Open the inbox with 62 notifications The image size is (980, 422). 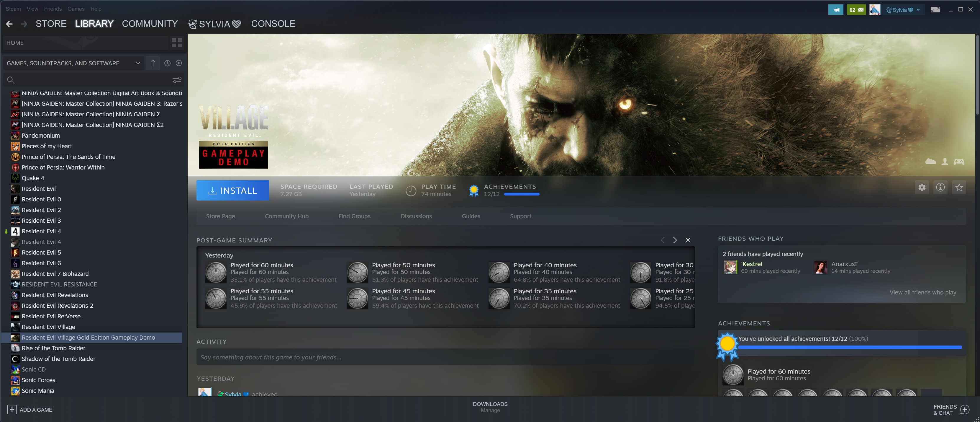tap(856, 9)
